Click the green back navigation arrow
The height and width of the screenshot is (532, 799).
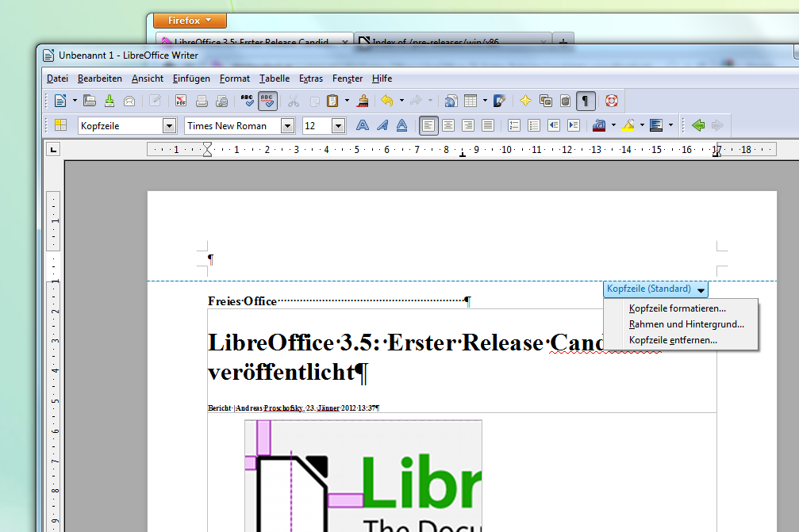click(698, 125)
